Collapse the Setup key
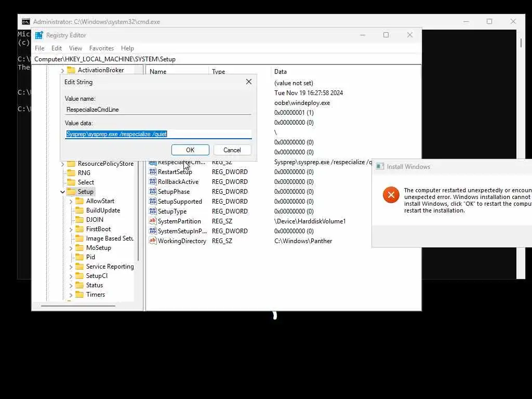Image resolution: width=532 pixels, height=399 pixels. tap(62, 192)
